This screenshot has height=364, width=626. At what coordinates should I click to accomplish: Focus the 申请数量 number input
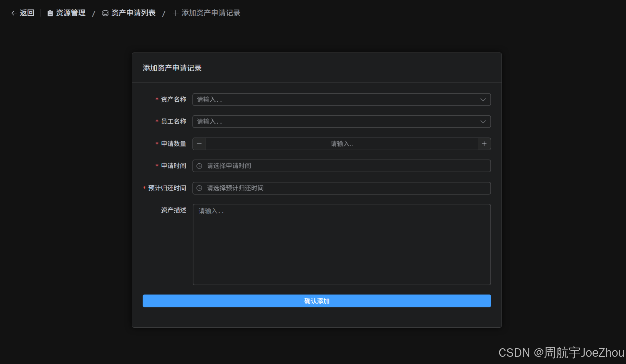click(342, 144)
